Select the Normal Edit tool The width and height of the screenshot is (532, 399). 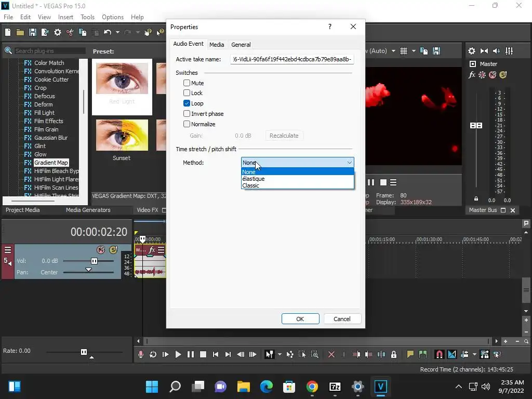(x=270, y=354)
